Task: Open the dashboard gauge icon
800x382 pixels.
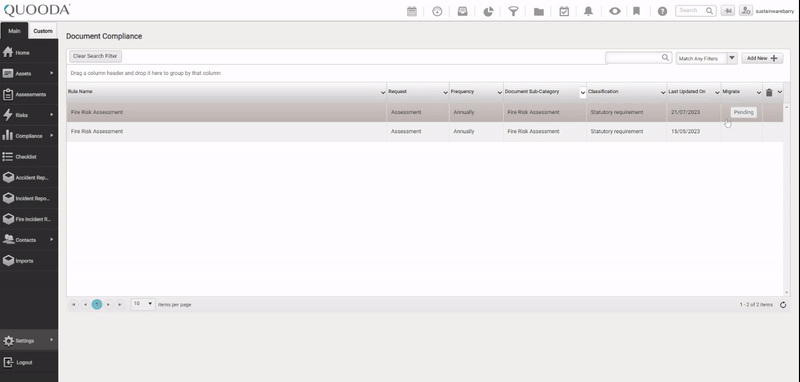Action: 437,11
